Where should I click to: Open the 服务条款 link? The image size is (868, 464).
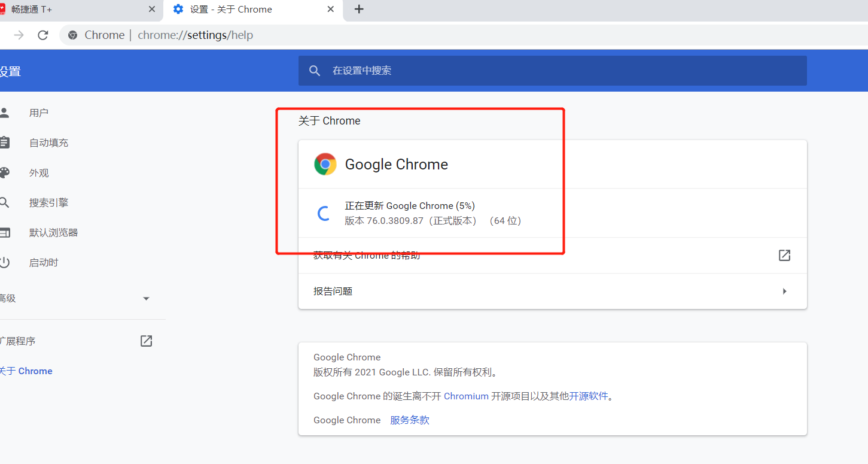tap(410, 420)
